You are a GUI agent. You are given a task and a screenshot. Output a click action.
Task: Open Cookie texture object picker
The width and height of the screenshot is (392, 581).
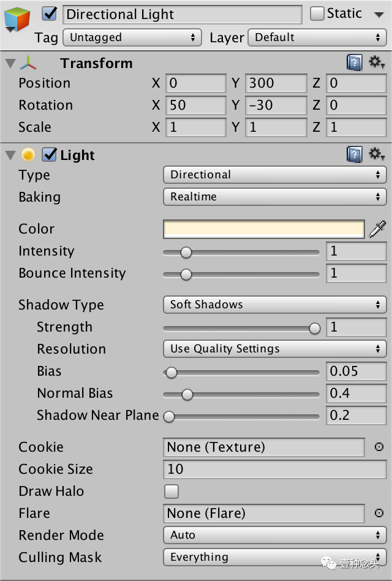tap(379, 447)
